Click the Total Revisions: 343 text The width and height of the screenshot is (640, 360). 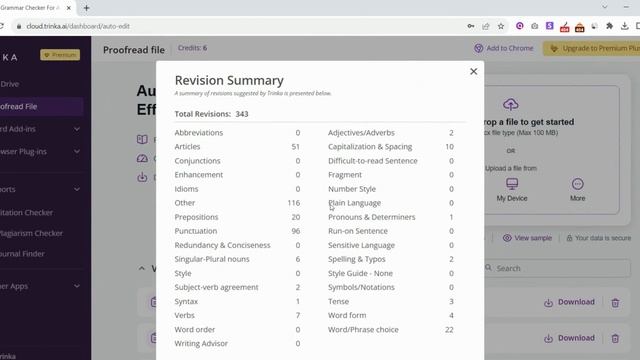(x=211, y=114)
